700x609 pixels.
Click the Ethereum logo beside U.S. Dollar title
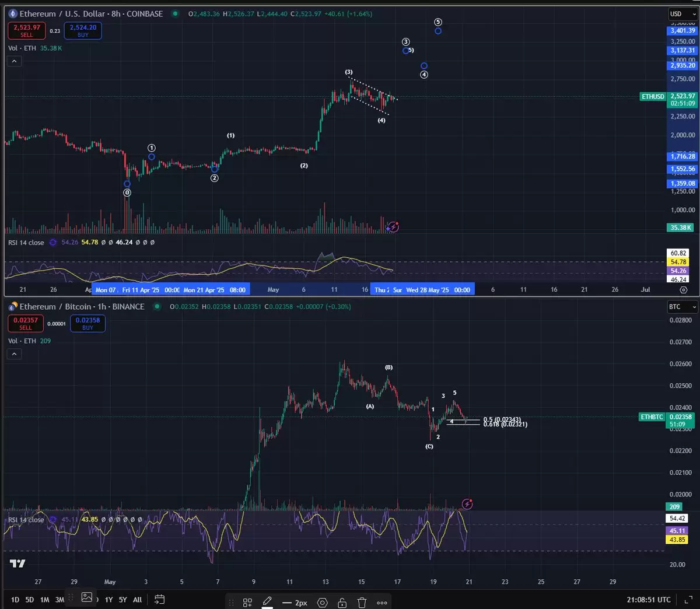[x=13, y=13]
